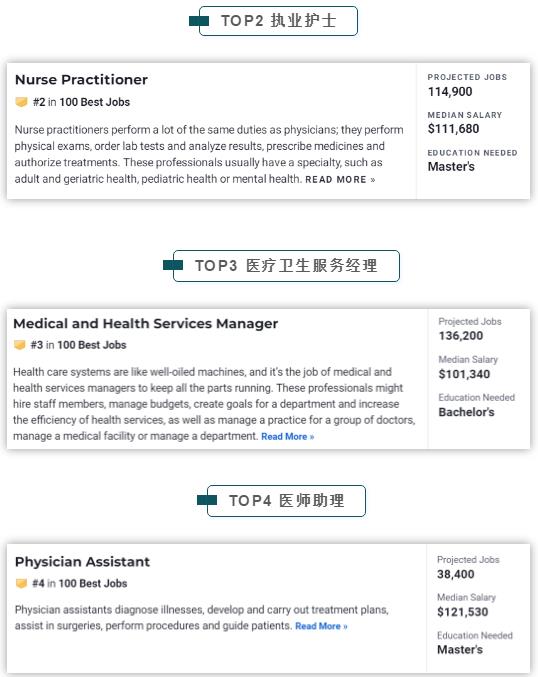Open READ MORE for Nurse Practitioner

point(340,180)
